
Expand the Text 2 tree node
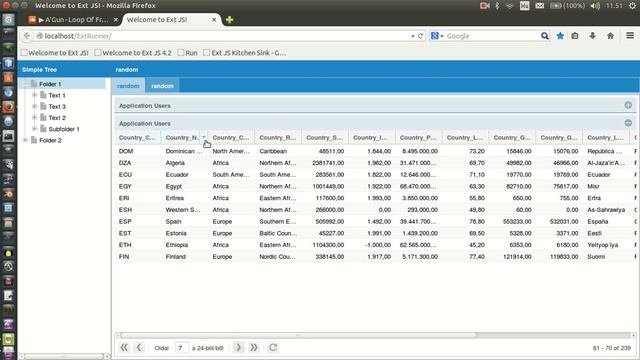[35, 118]
